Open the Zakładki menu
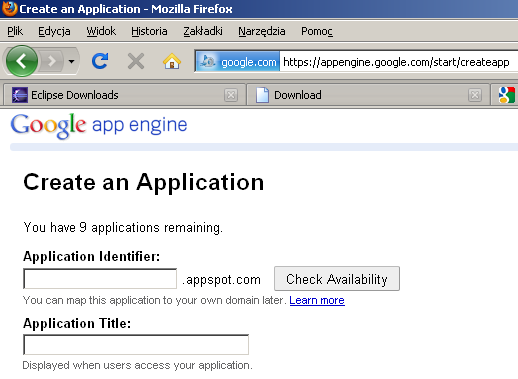The height and width of the screenshot is (379, 518). [x=203, y=31]
